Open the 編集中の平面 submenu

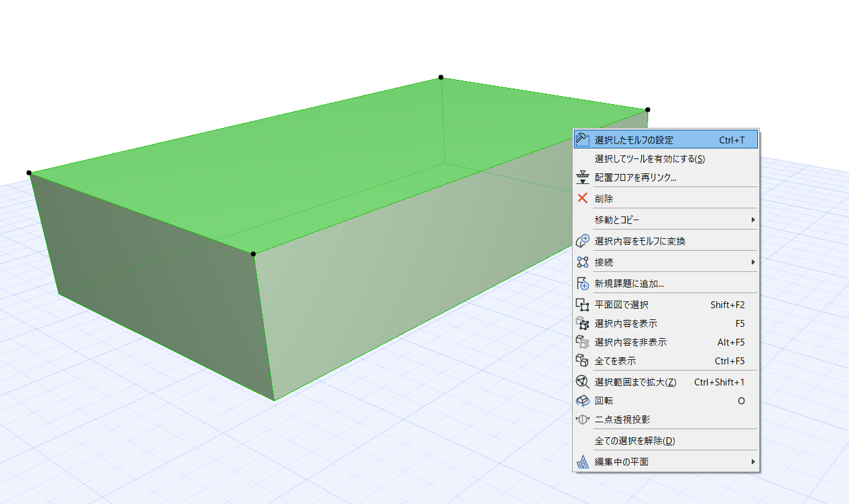[x=666, y=462]
